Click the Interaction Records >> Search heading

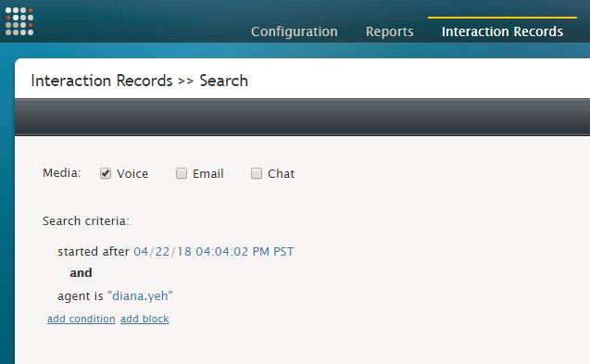139,81
